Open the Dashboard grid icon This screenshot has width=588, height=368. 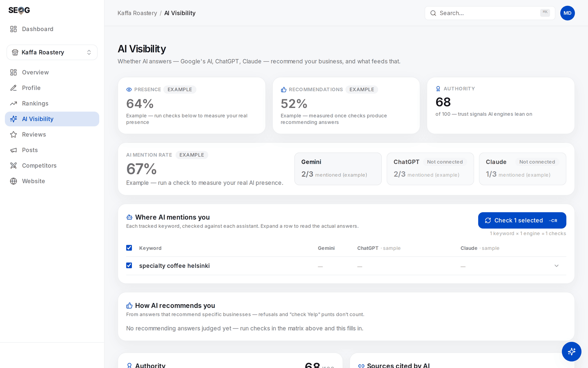click(13, 29)
